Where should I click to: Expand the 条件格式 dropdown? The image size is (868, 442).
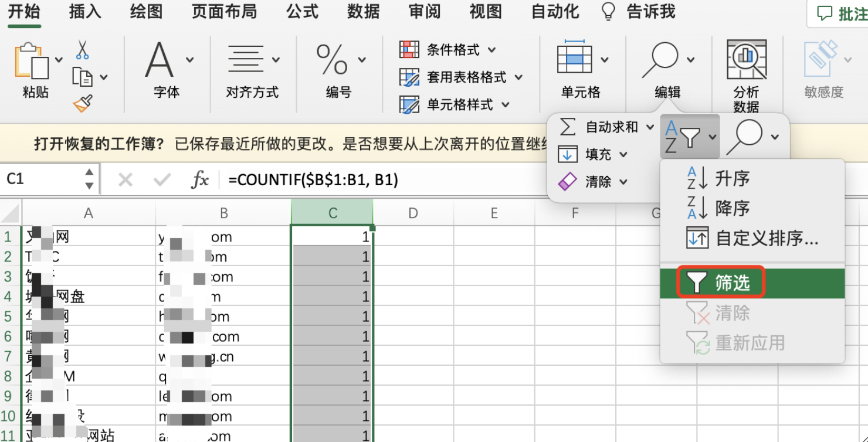point(491,50)
